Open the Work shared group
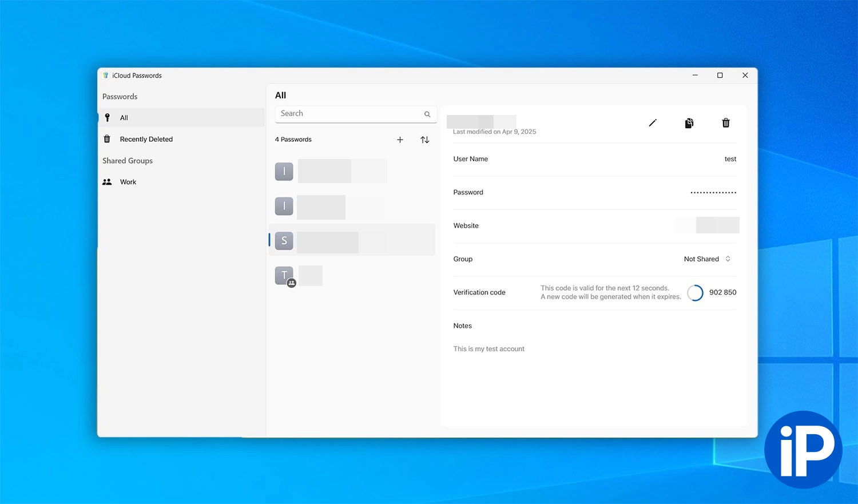This screenshot has height=504, width=858. click(128, 182)
